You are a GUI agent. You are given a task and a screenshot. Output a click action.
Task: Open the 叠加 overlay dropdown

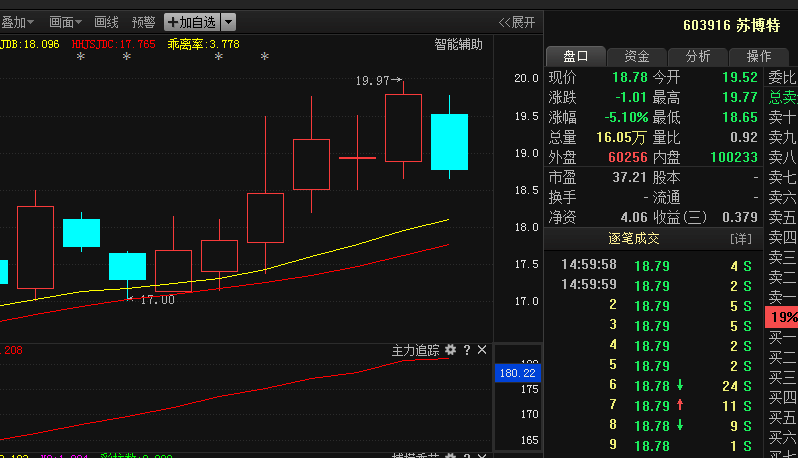point(17,22)
